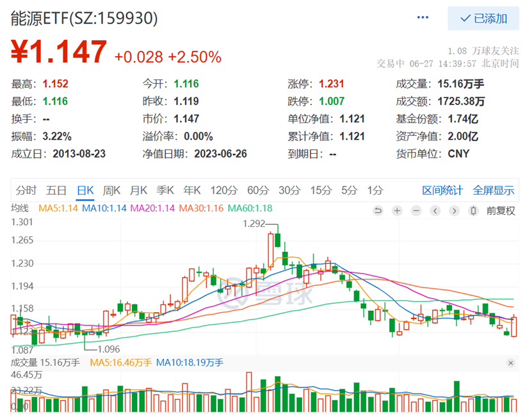Viewport: 532px width, 414px height.
Task: Select the 年K tab
Action: [192, 190]
